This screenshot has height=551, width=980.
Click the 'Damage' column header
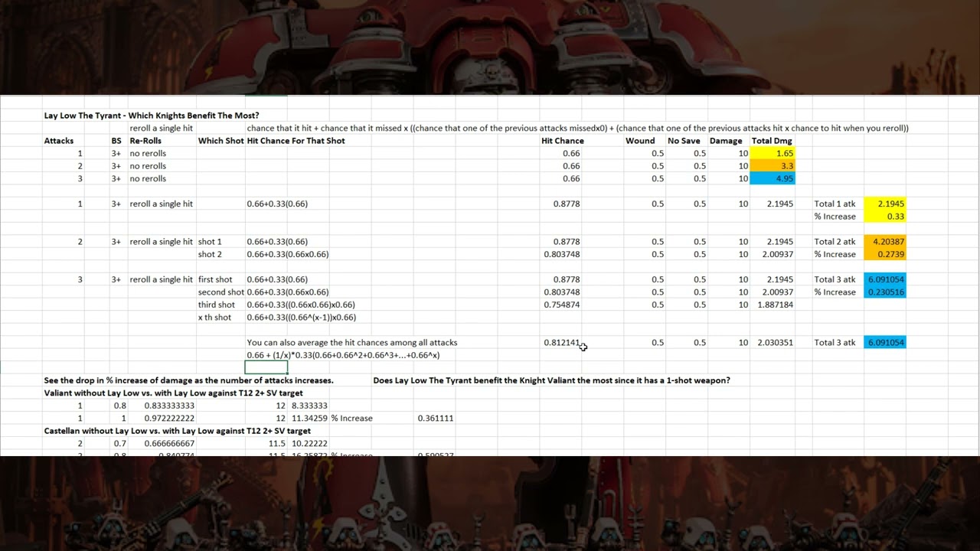coord(726,141)
